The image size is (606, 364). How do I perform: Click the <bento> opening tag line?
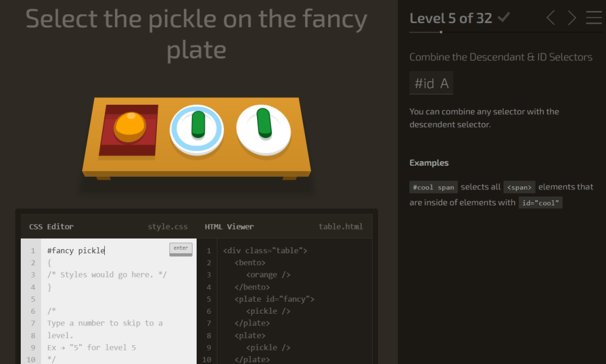coord(250,262)
